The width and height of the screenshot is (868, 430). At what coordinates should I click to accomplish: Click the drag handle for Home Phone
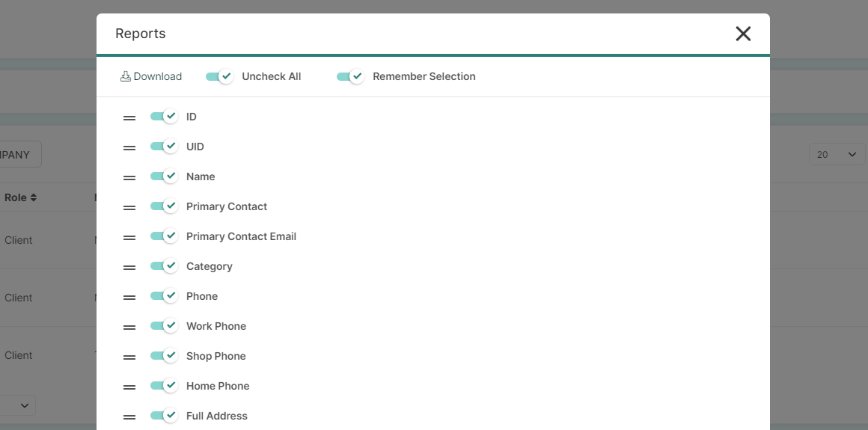(129, 387)
